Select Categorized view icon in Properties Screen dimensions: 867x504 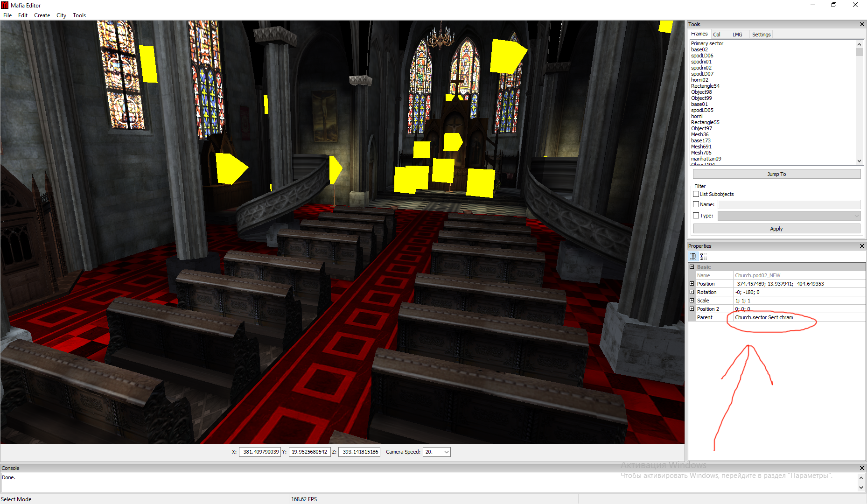click(x=693, y=256)
